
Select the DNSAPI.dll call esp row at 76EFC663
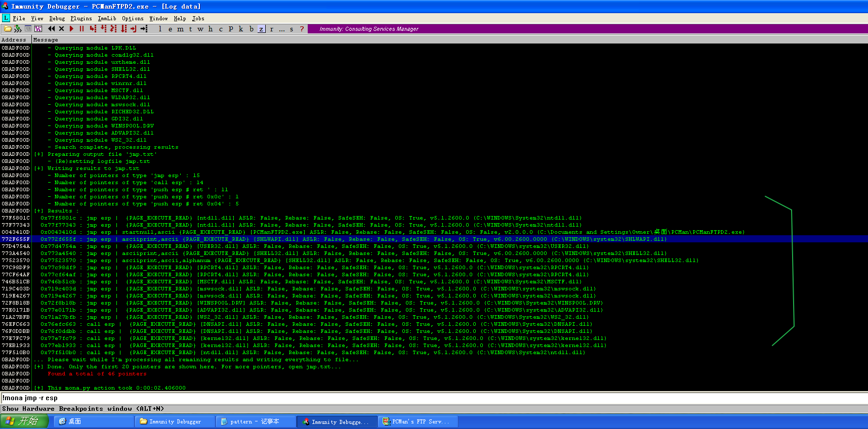434,324
